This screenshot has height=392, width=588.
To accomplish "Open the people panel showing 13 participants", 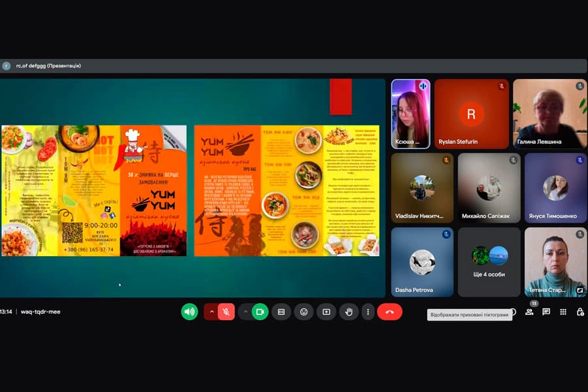I will (x=529, y=312).
